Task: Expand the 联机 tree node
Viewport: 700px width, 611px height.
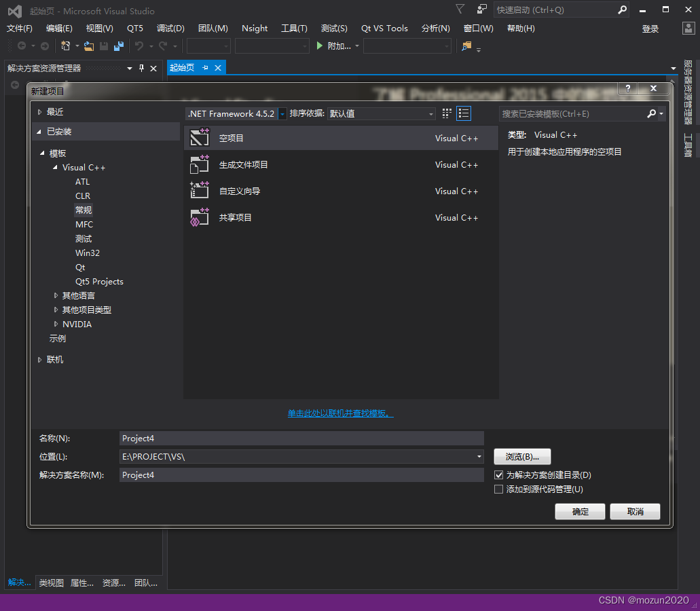Action: click(x=40, y=360)
